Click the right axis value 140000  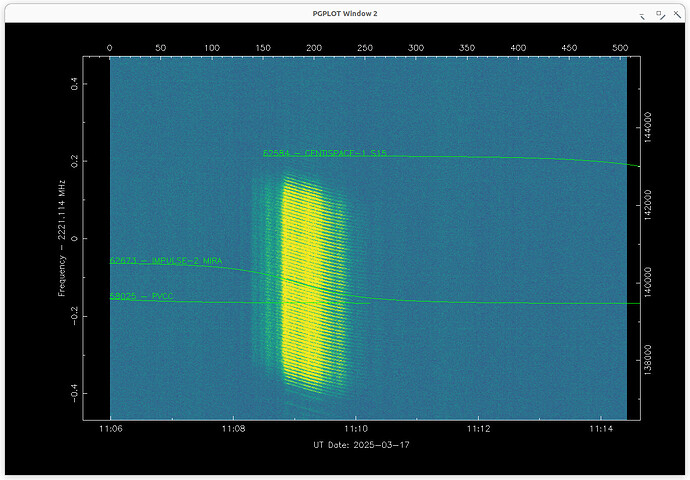tap(647, 282)
